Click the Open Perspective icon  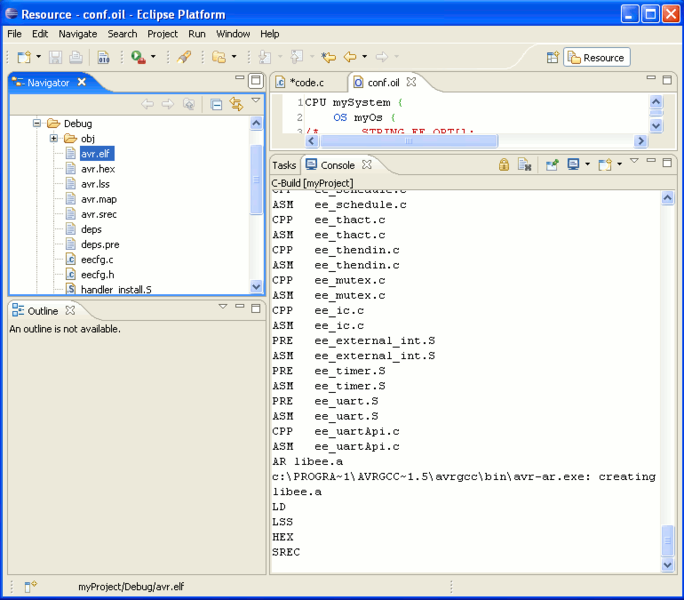coord(553,57)
